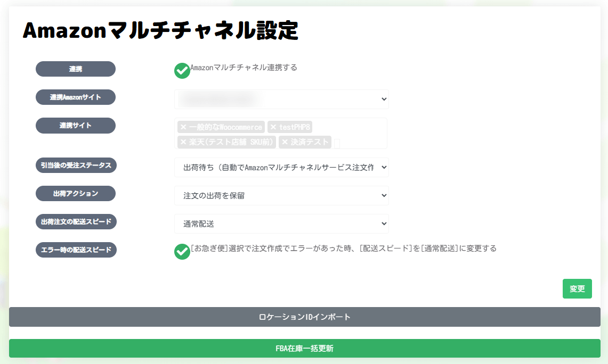Remove 楽天(テスト店舗 SKU前) tag
Viewport: 608px width, 364px height.
click(x=183, y=142)
